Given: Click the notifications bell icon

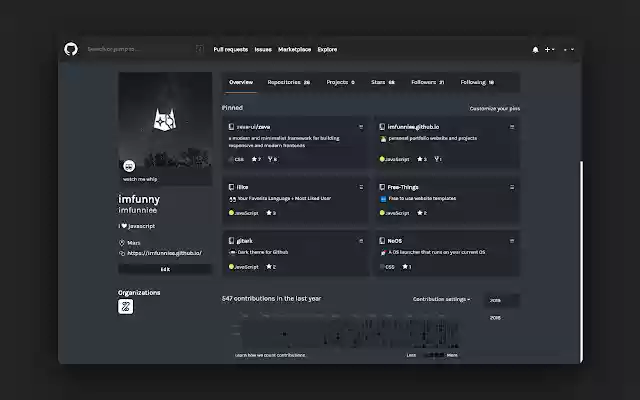Looking at the screenshot, I should 535,50.
